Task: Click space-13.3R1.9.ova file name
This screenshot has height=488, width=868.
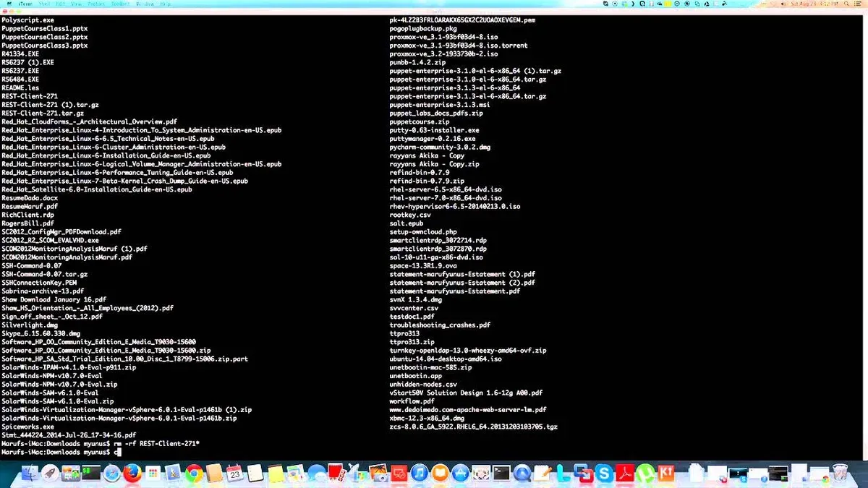Action: [x=423, y=266]
